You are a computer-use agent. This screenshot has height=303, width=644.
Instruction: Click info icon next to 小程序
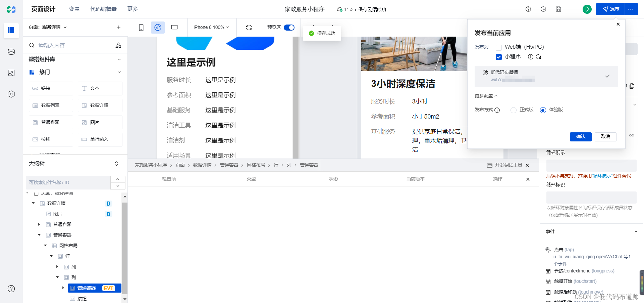[531, 57]
